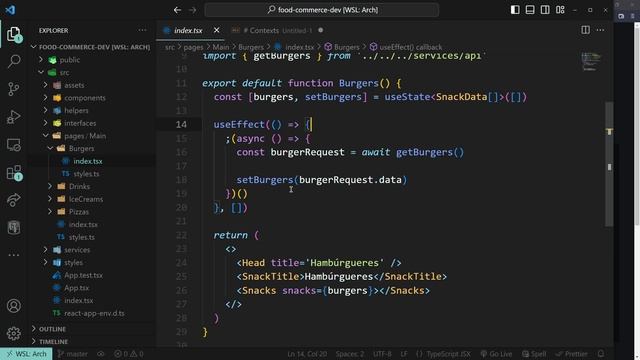Click the command center search box
This screenshot has width=640, height=360.
(x=322, y=10)
